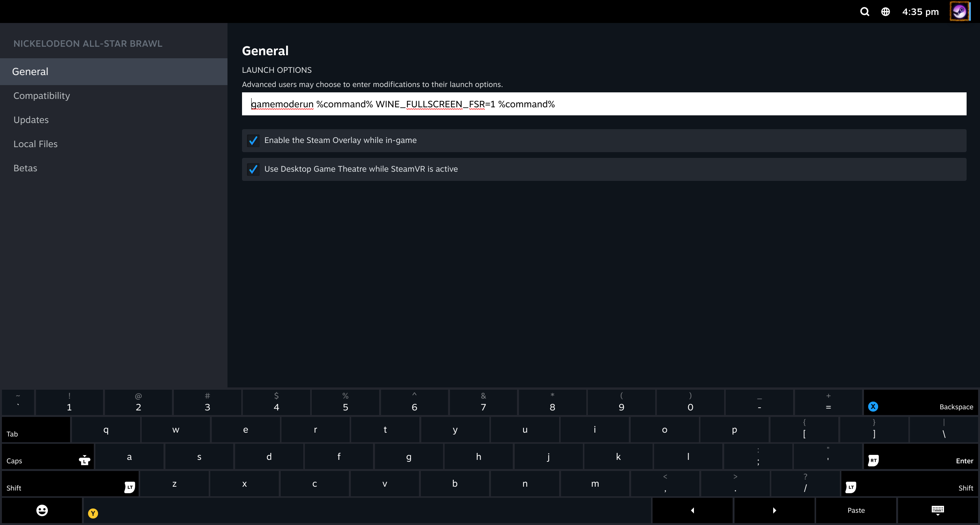
Task: Tap the letter l key
Action: pos(688,456)
